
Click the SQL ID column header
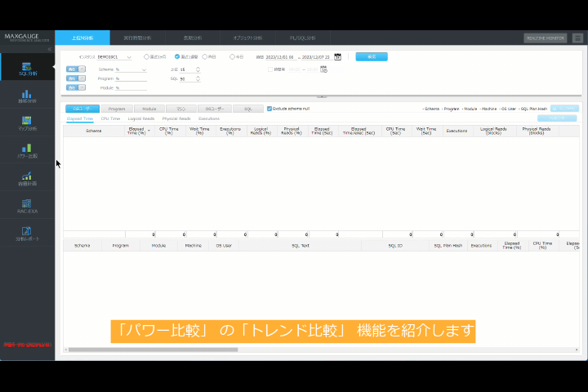tap(395, 246)
